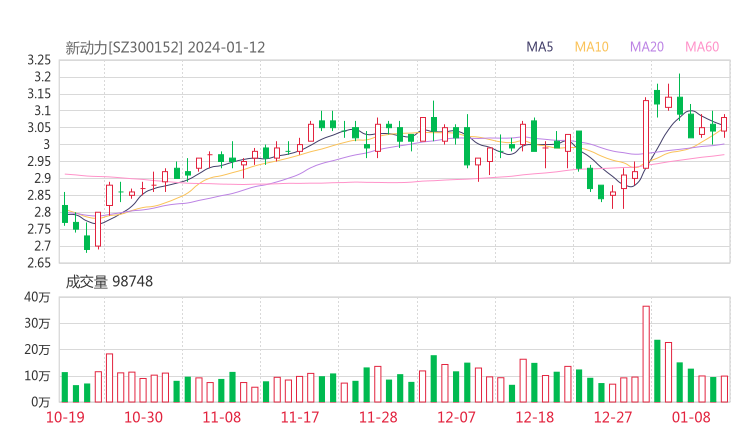Image resolution: width=740 pixels, height=440 pixels.
Task: Toggle the MA20 legend label
Action: point(647,47)
